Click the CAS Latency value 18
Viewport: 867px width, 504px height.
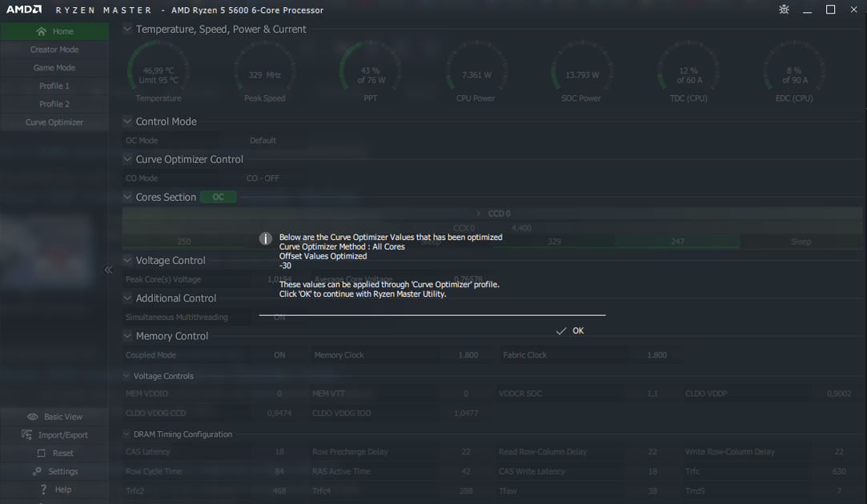pos(279,451)
